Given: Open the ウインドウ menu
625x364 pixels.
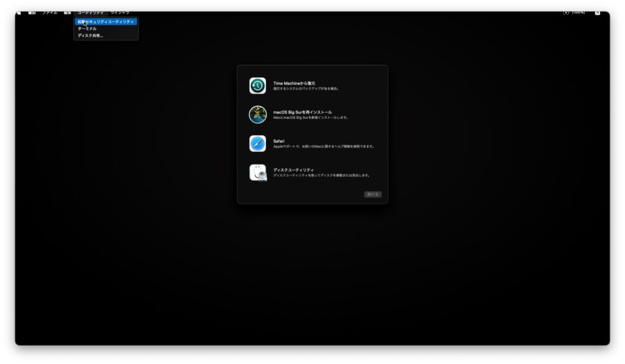Looking at the screenshot, I should point(120,12).
